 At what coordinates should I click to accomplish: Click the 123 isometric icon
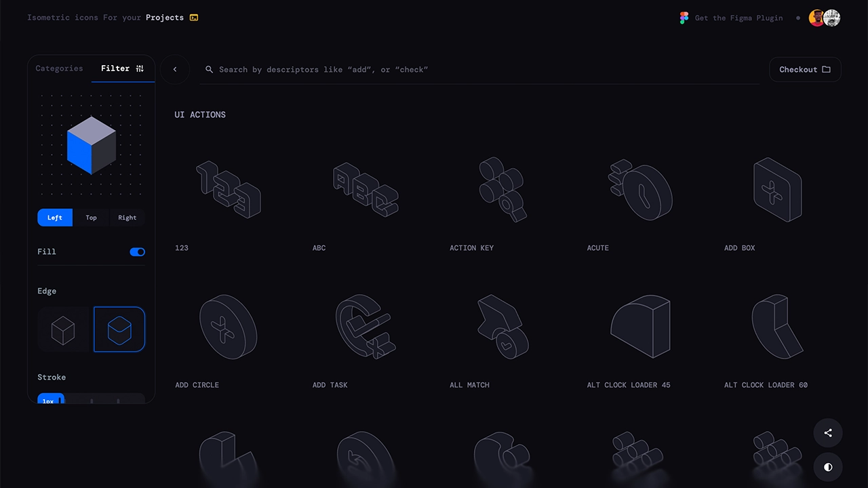[x=229, y=189]
